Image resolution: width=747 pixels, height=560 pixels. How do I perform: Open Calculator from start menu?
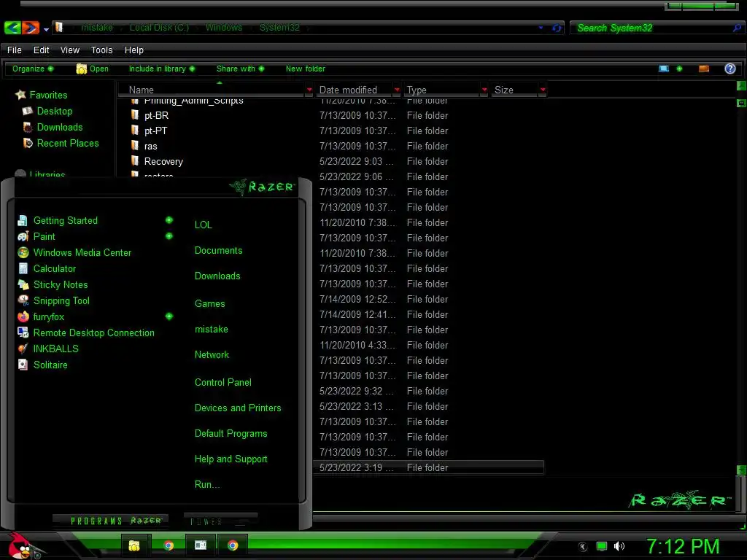54,268
